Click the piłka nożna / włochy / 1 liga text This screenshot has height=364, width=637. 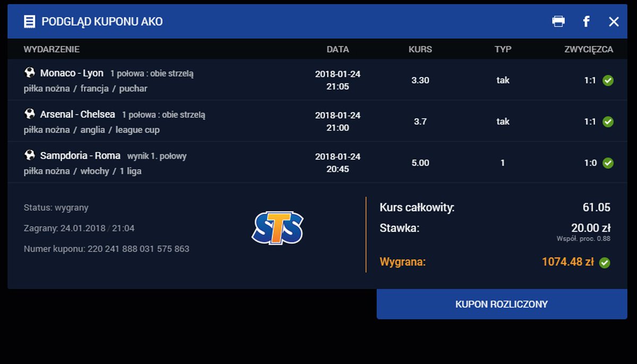[x=83, y=171]
